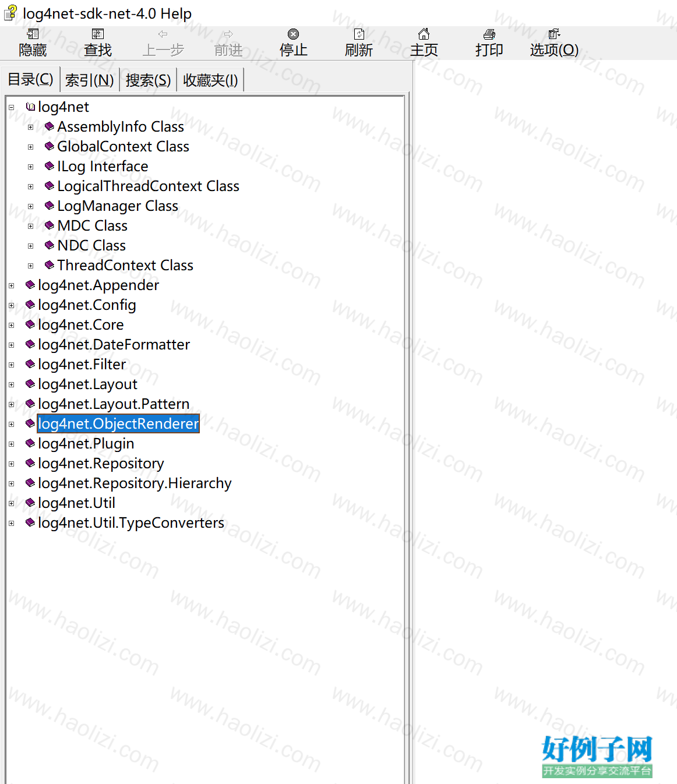
Task: Collapse the log4net root node
Action: [x=11, y=107]
